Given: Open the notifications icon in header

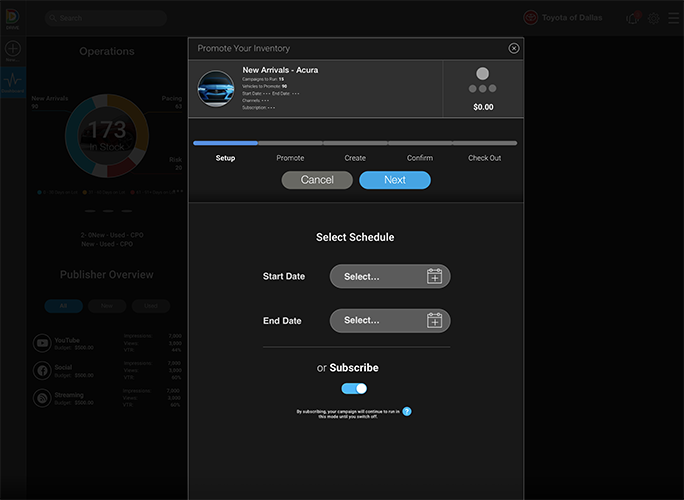Looking at the screenshot, I should click(x=632, y=18).
